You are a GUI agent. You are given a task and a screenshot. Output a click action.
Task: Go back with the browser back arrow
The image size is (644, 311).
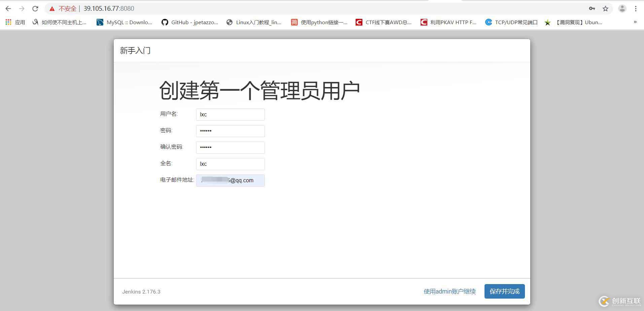8,9
